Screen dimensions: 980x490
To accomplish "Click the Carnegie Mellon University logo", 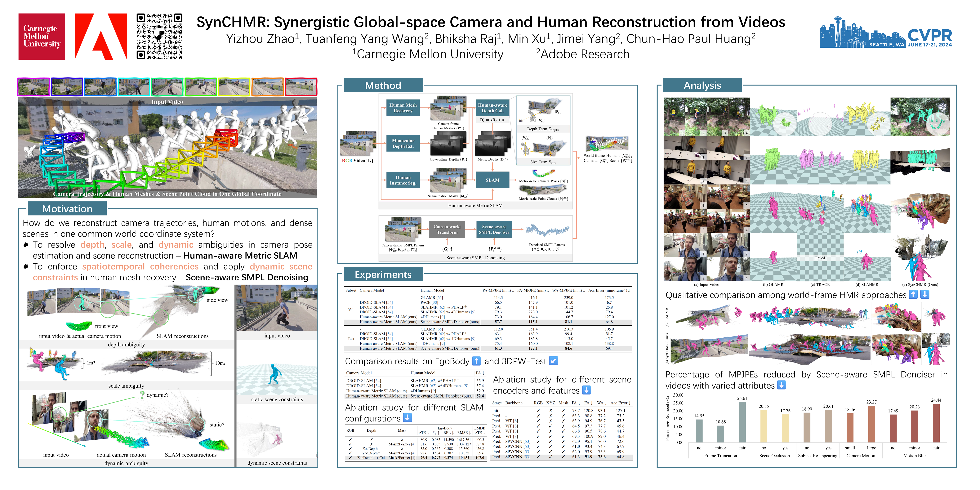I will [x=42, y=37].
